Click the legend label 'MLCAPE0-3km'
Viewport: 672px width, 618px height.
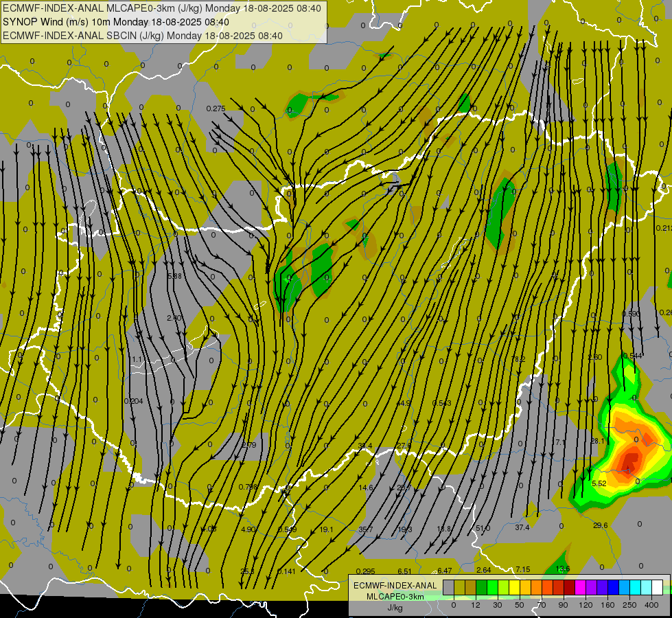click(395, 597)
